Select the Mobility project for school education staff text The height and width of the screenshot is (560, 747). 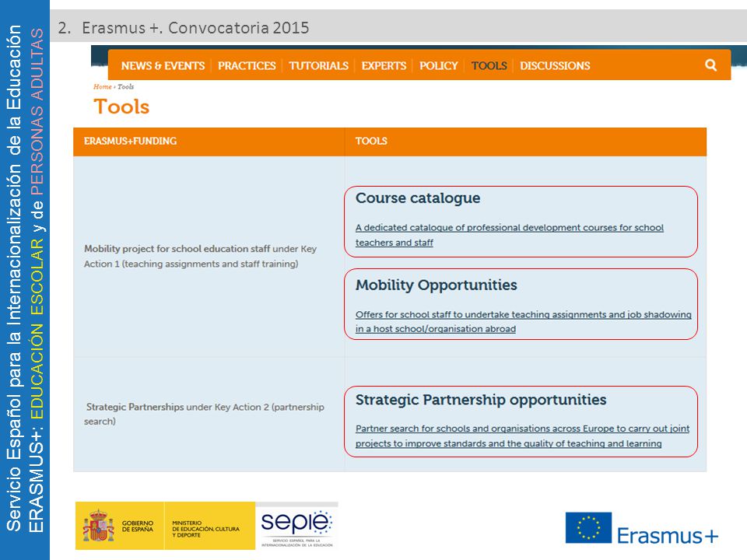200,256
